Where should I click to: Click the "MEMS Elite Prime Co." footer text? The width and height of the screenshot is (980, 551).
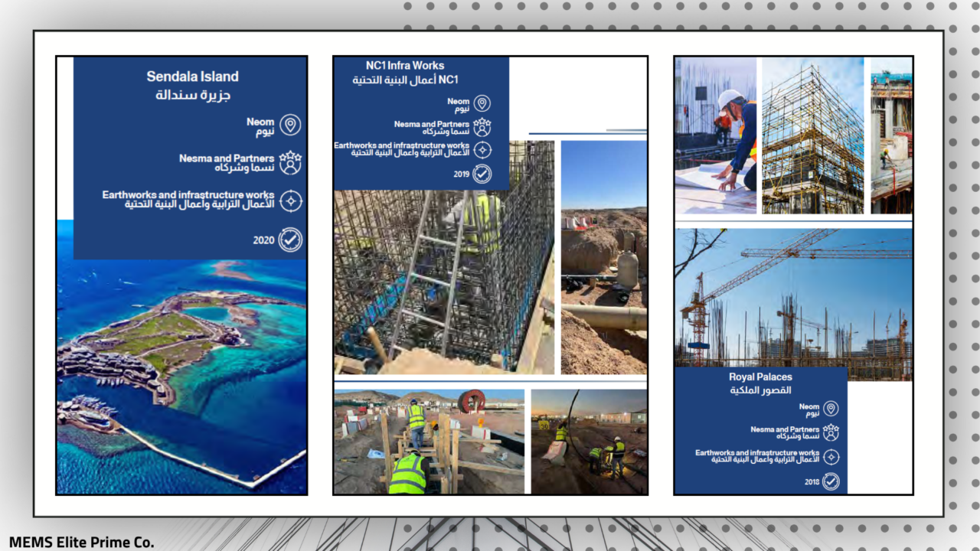point(81,543)
